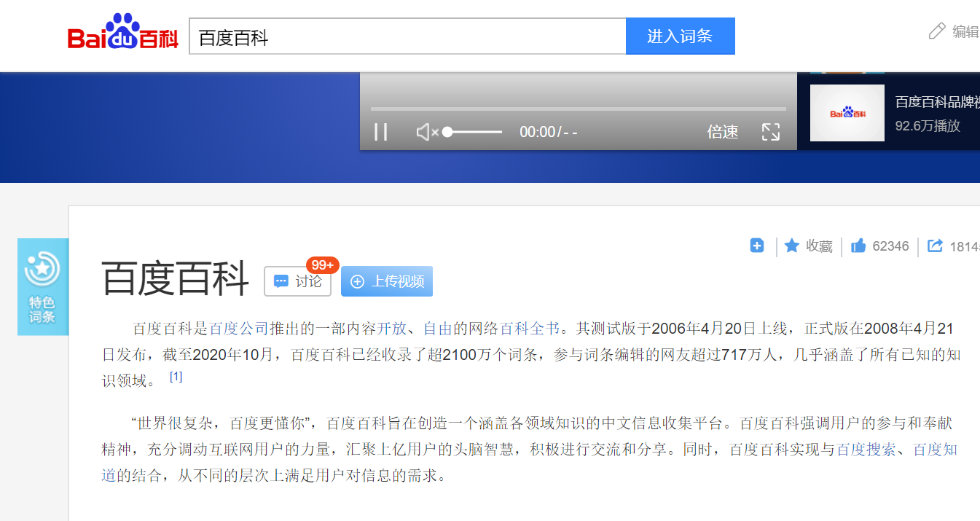Open the 倍速 playback speed options
Image resolution: width=980 pixels, height=521 pixels.
[x=721, y=132]
